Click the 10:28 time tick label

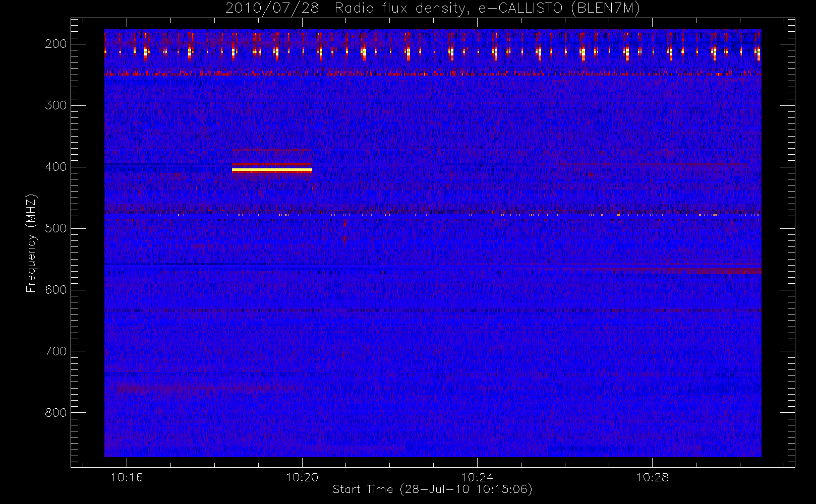652,477
